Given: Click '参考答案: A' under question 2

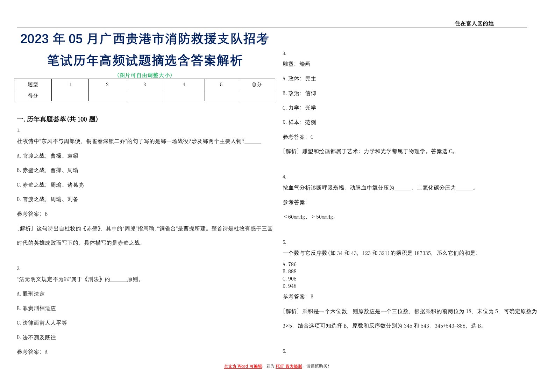Looking at the screenshot, I should click(x=32, y=352).
